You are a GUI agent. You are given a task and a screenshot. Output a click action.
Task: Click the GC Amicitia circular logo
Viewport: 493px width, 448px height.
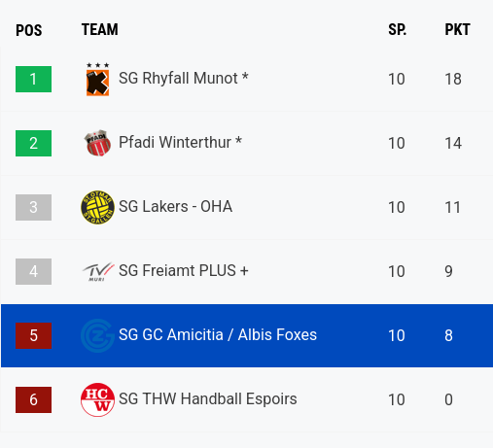point(97,335)
